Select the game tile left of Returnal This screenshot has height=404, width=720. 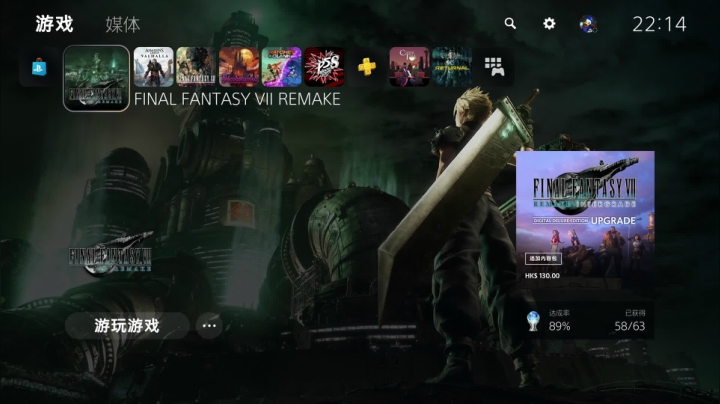(409, 67)
